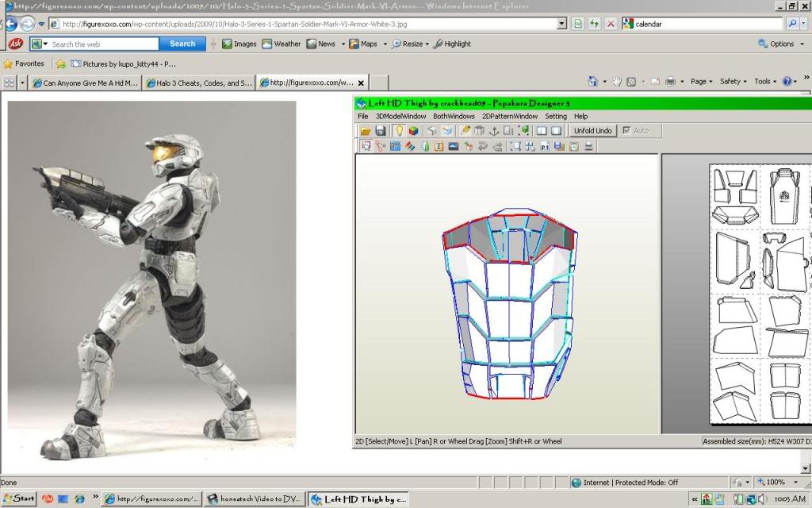
Task: Click the Ask toolbar 'Search the web' field
Action: 104,44
